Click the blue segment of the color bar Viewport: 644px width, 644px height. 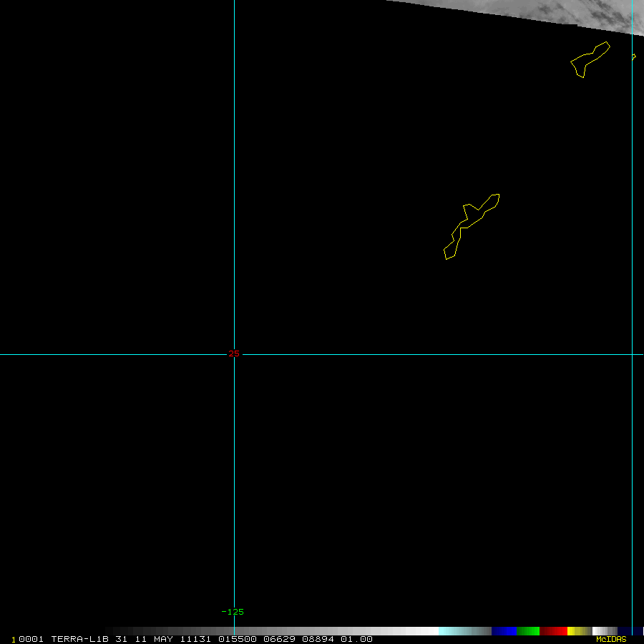coord(504,631)
